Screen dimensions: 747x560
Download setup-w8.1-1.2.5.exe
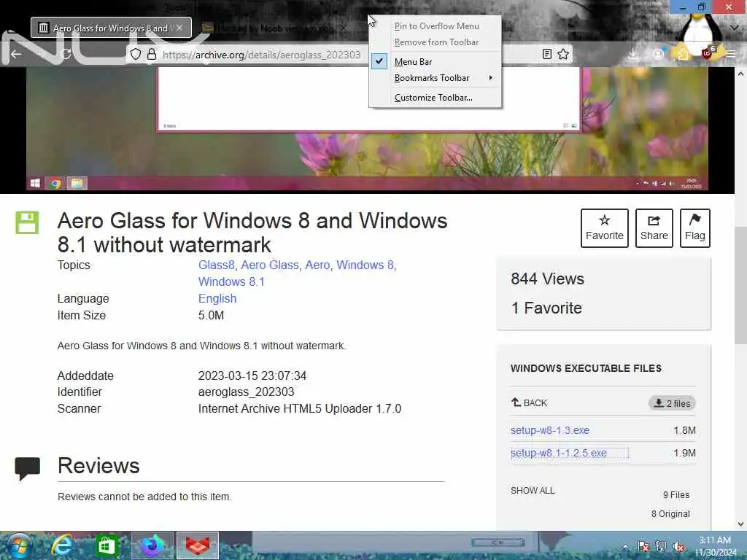(559, 453)
